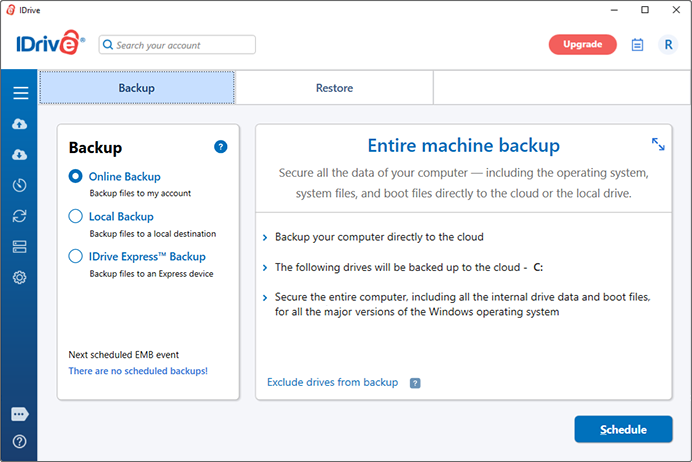Click 'Backup files to my account' text

(140, 193)
